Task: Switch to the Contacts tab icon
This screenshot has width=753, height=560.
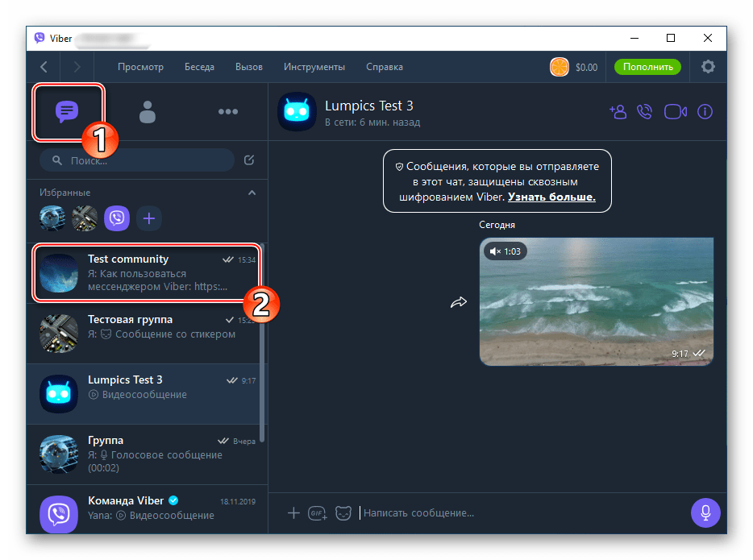Action: pos(148,112)
